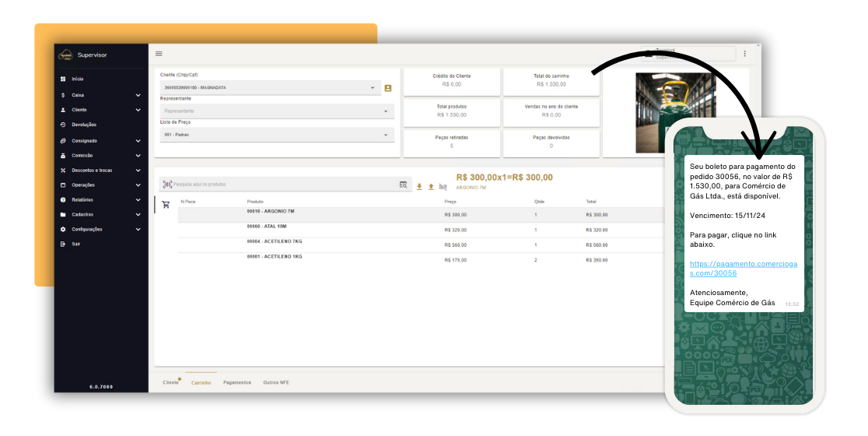Select the shopping cart side icon
The height and width of the screenshot is (436, 868).
(166, 205)
